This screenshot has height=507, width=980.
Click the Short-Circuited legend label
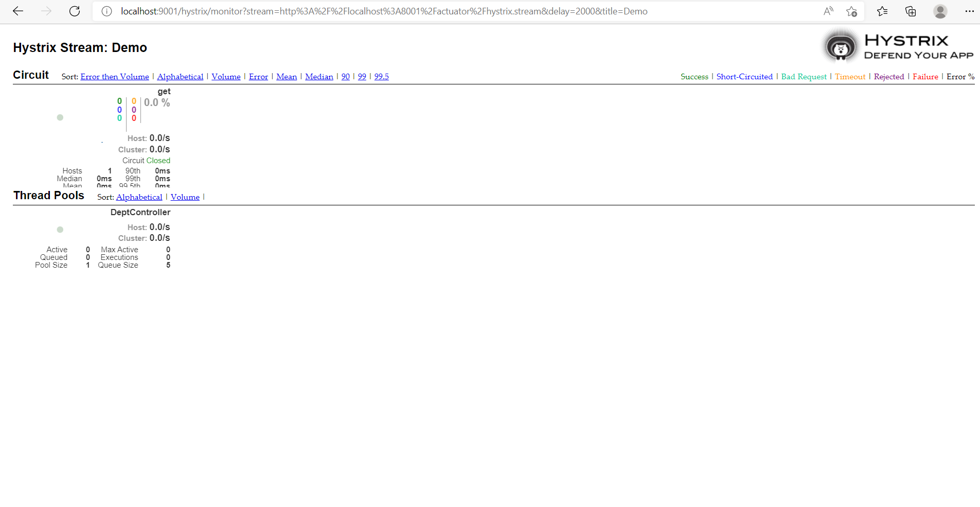point(744,77)
